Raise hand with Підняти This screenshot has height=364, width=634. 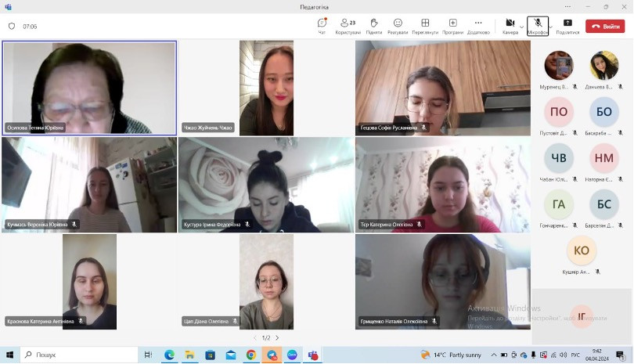click(373, 27)
